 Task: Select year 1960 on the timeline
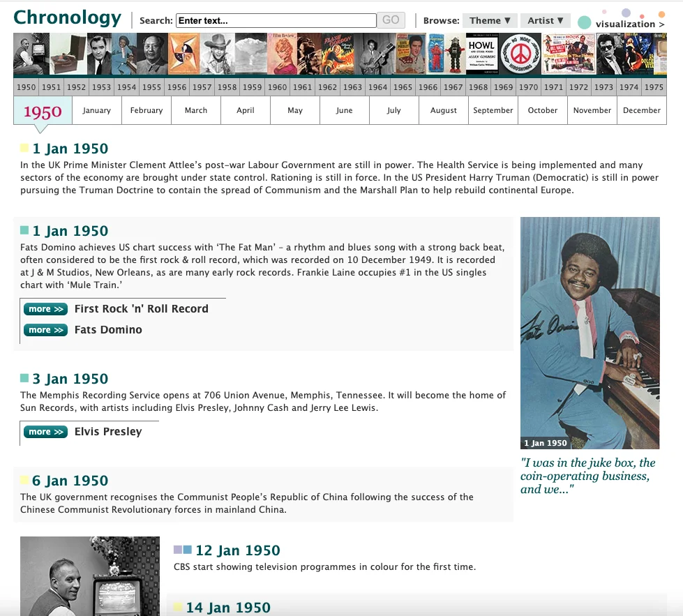[278, 87]
